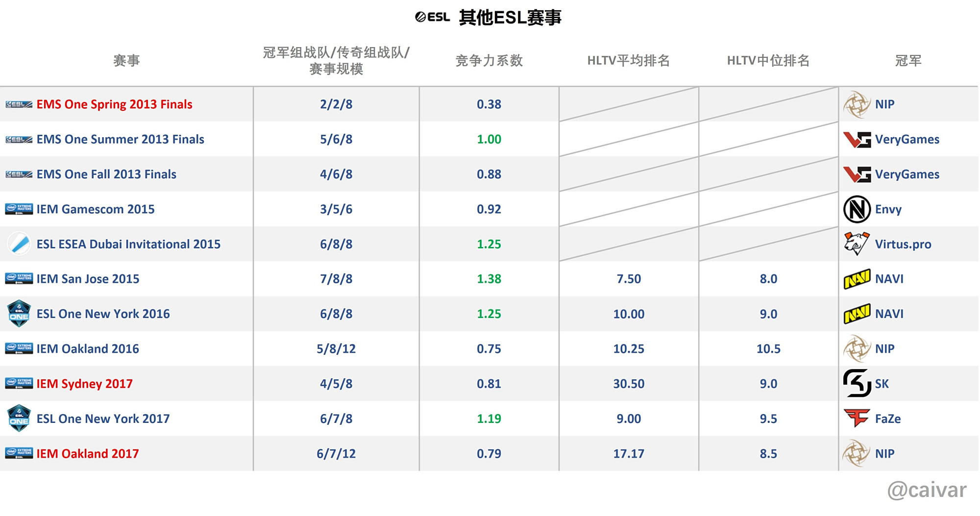Click ESEA icon next to Dubai Invitational
The width and height of the screenshot is (980, 516).
point(20,244)
